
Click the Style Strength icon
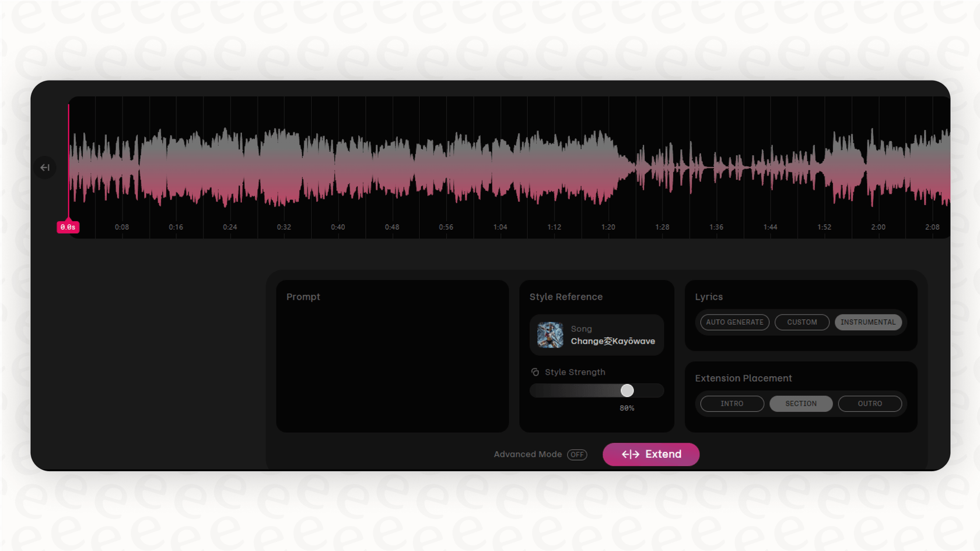coord(535,372)
